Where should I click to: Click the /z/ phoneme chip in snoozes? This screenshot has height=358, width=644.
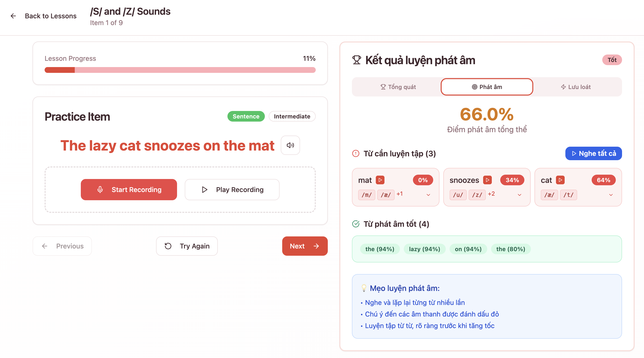click(477, 195)
